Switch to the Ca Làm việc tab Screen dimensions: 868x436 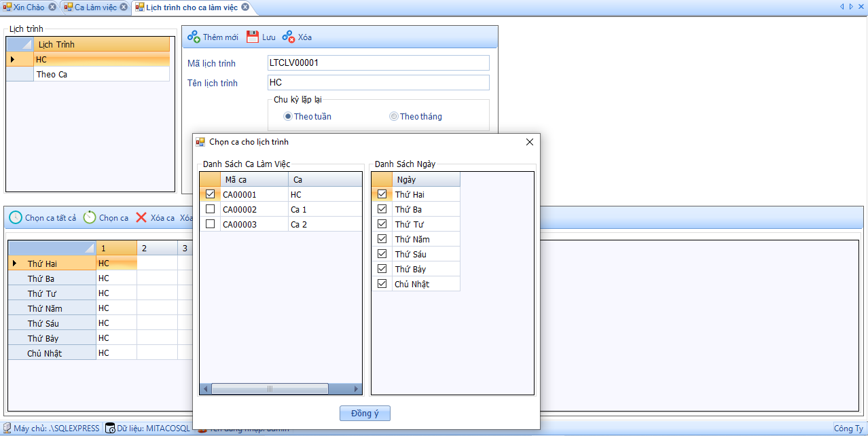tap(95, 7)
